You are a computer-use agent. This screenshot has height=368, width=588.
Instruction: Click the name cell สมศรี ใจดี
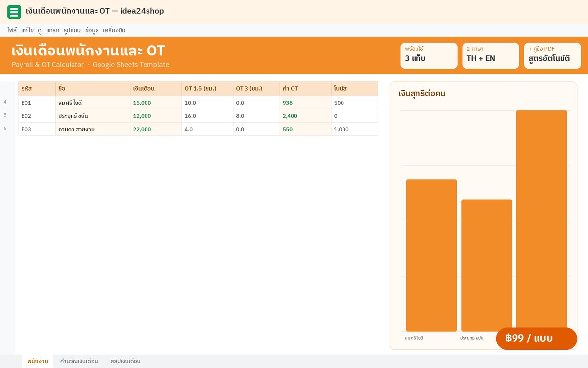click(93, 103)
